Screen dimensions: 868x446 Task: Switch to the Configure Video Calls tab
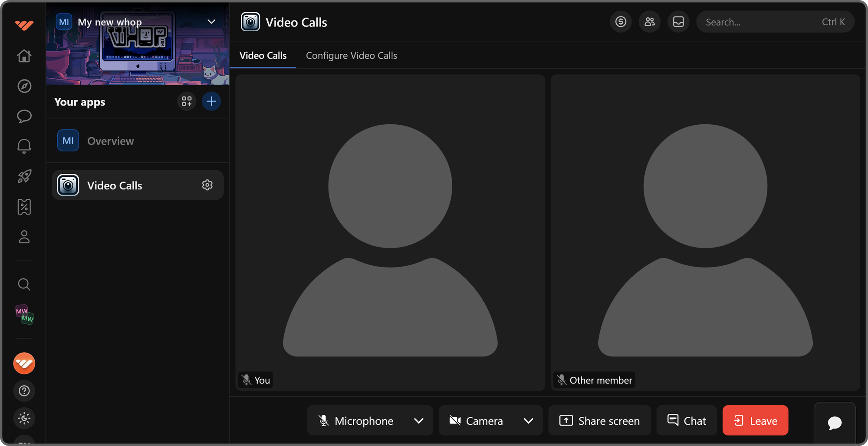click(351, 55)
